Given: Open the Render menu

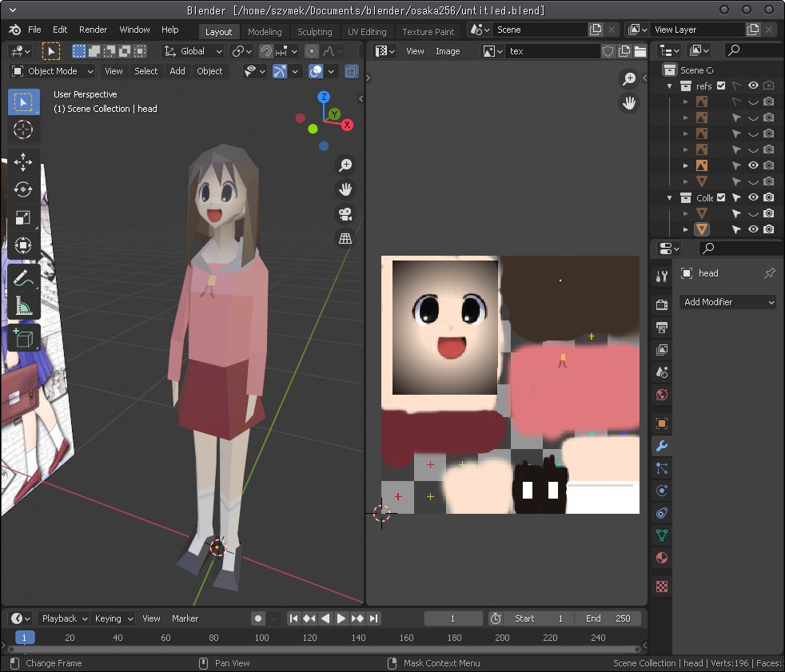Looking at the screenshot, I should tap(93, 30).
